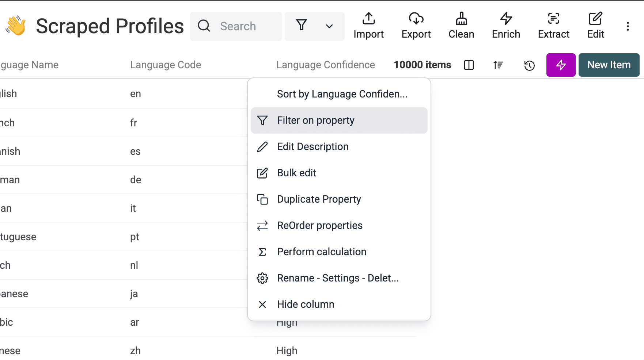This screenshot has height=360, width=644.
Task: Click the Language Code column header
Action: pos(166,65)
